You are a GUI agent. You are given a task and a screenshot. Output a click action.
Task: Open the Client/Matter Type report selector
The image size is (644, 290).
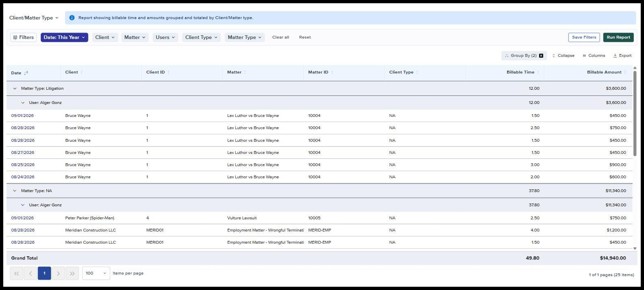point(34,18)
